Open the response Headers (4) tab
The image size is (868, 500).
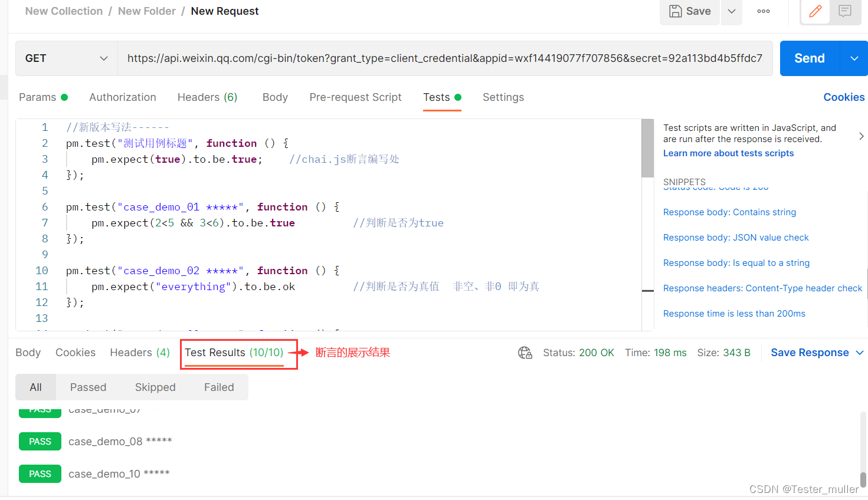click(x=140, y=353)
